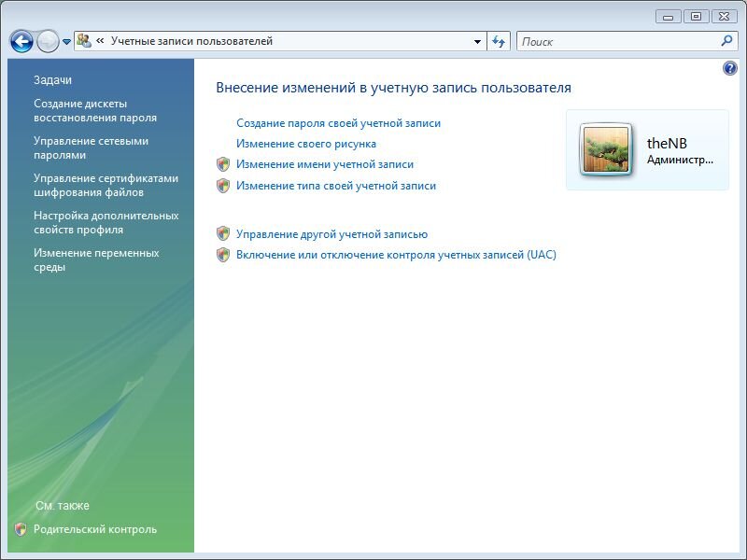
Task: Close the User Accounts window
Action: [724, 17]
